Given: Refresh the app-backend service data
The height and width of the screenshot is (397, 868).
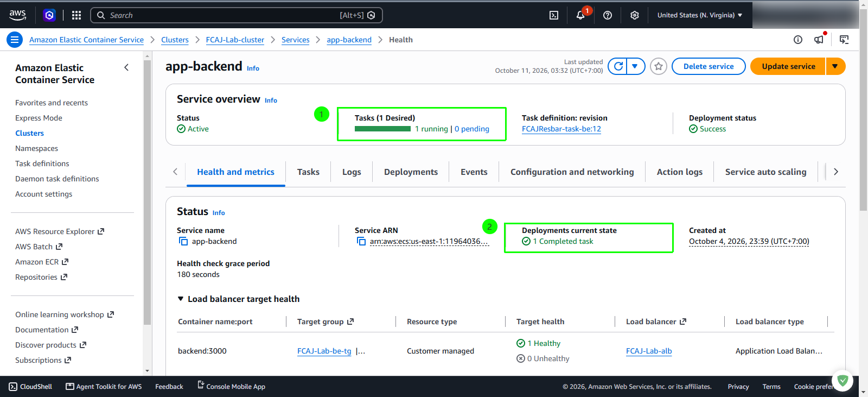Looking at the screenshot, I should point(618,66).
